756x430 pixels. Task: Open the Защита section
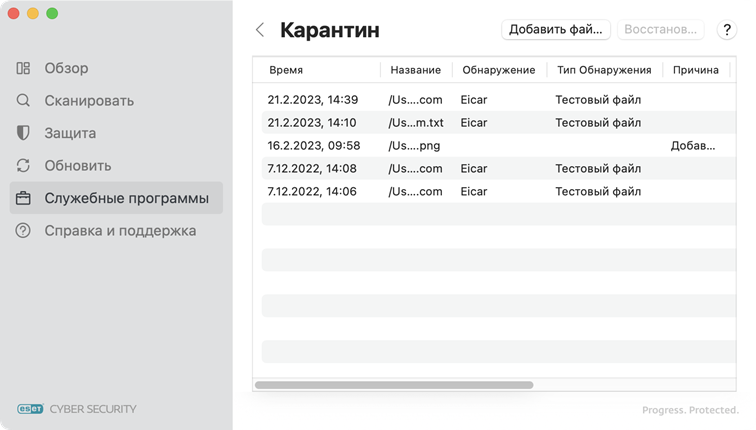[x=70, y=133]
